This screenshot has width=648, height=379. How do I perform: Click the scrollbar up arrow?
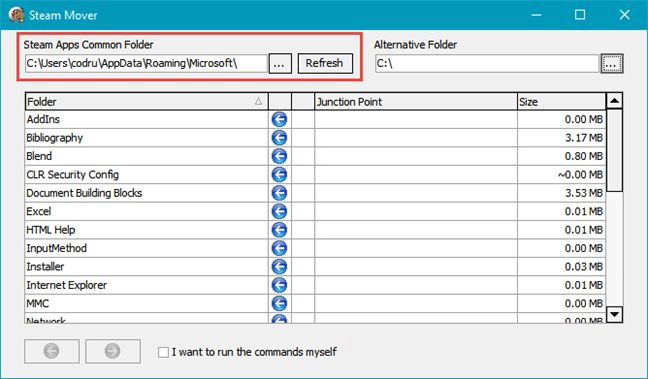coord(615,100)
